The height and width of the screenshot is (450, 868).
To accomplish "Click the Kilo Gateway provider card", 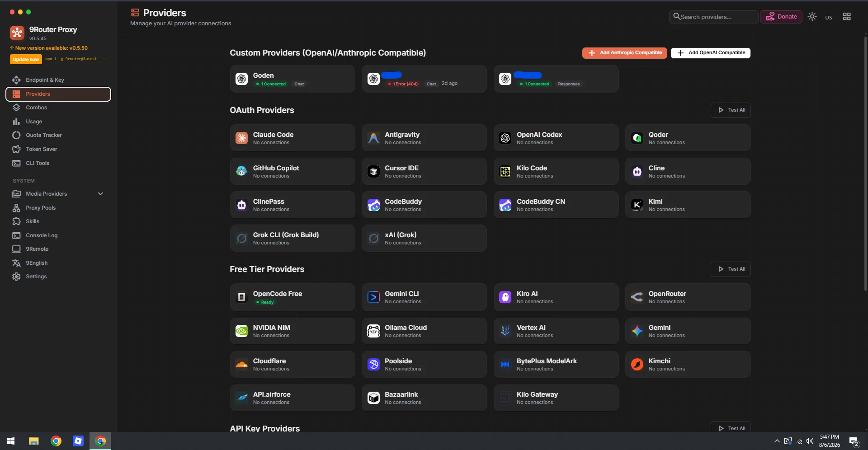I will (556, 398).
